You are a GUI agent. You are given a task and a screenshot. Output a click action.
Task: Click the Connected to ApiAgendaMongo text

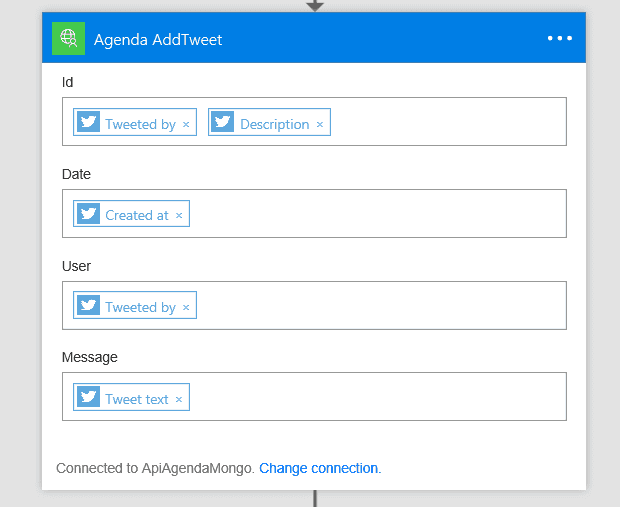155,468
